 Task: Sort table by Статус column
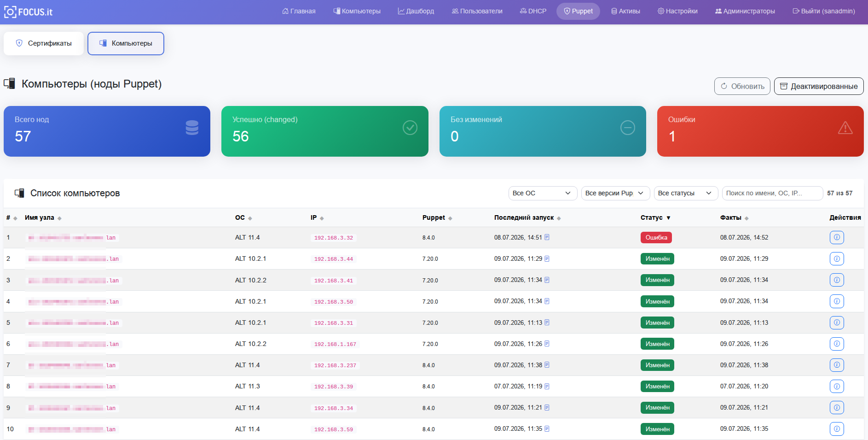point(655,217)
